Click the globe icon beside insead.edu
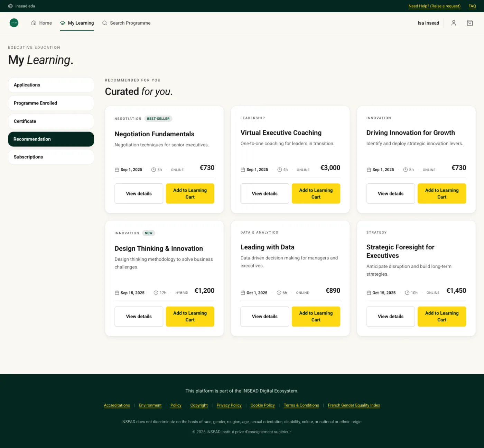Screen dimensions: 484x448 click(10, 6)
